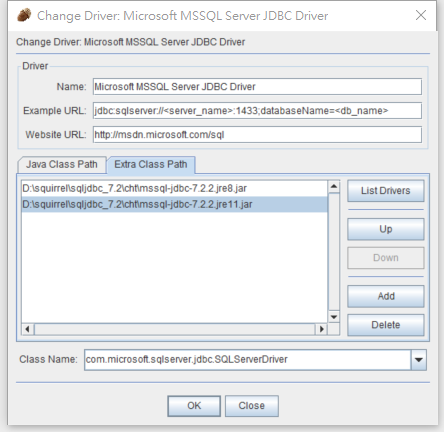This screenshot has width=444, height=432.
Task: Add a new jar to class path
Action: point(386,296)
